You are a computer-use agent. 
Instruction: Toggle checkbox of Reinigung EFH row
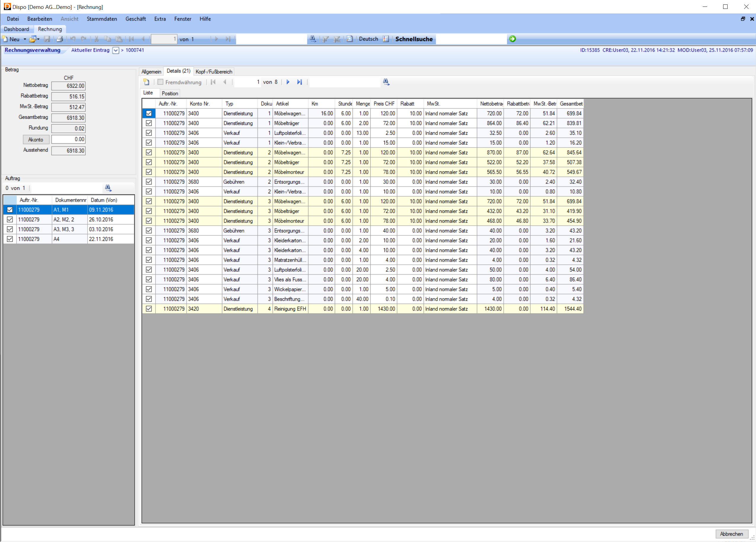pyautogui.click(x=149, y=309)
